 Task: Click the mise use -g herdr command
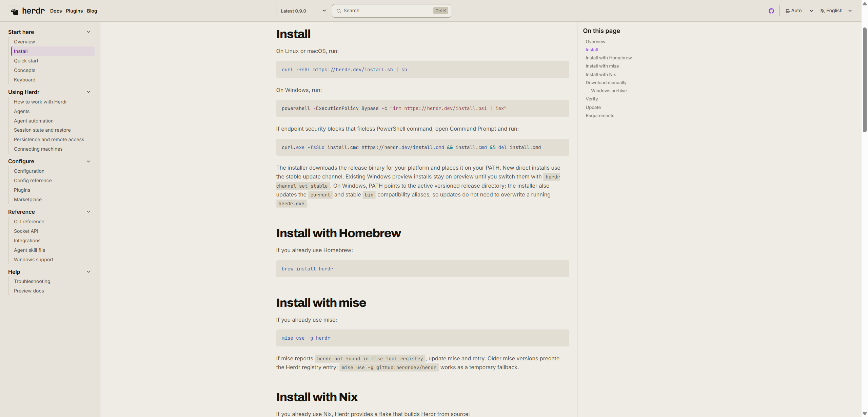click(x=306, y=338)
